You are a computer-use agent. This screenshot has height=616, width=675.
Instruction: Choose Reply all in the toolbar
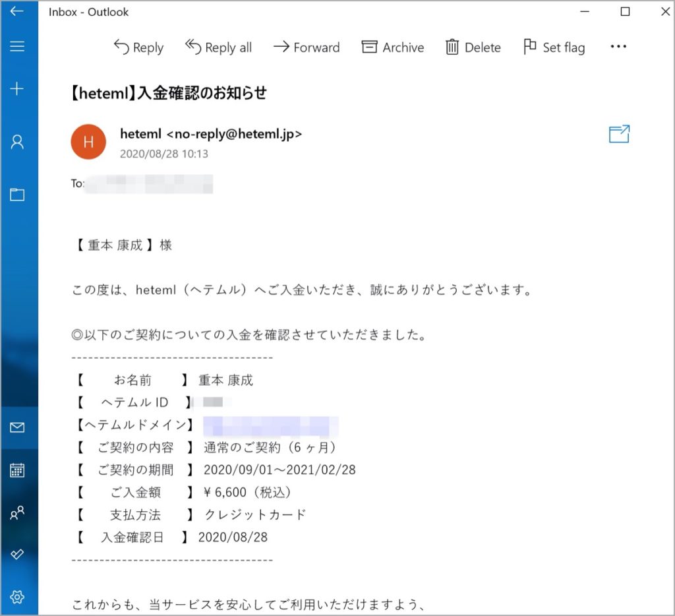coord(218,47)
